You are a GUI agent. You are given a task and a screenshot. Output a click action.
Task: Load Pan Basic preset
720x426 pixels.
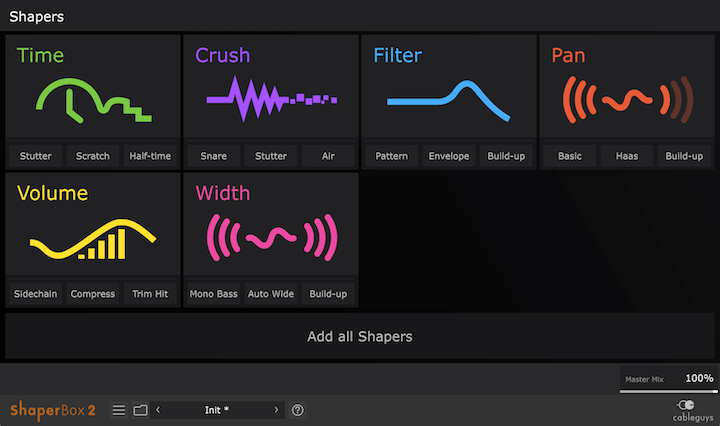tap(570, 156)
